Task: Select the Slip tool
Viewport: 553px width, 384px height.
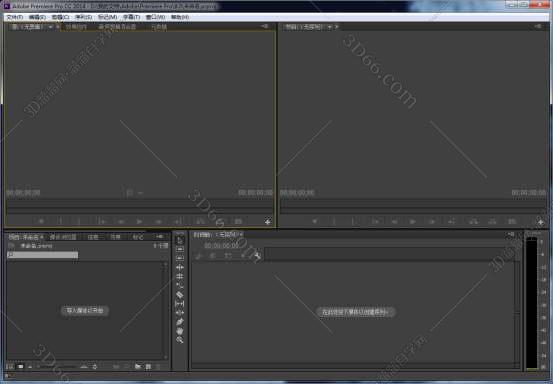Action: [x=180, y=304]
